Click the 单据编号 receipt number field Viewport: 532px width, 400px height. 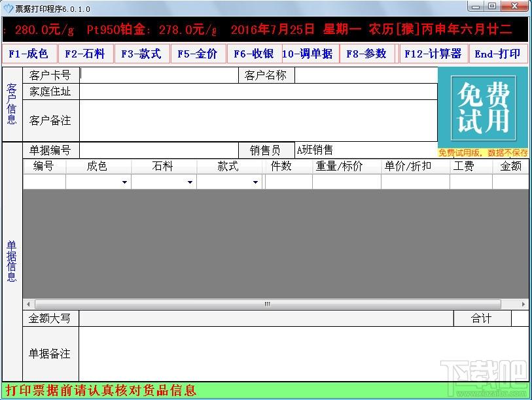(159, 150)
